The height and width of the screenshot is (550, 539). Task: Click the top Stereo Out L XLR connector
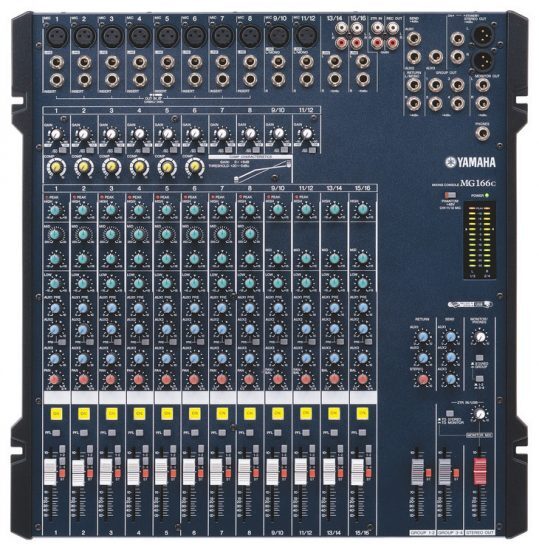(483, 35)
